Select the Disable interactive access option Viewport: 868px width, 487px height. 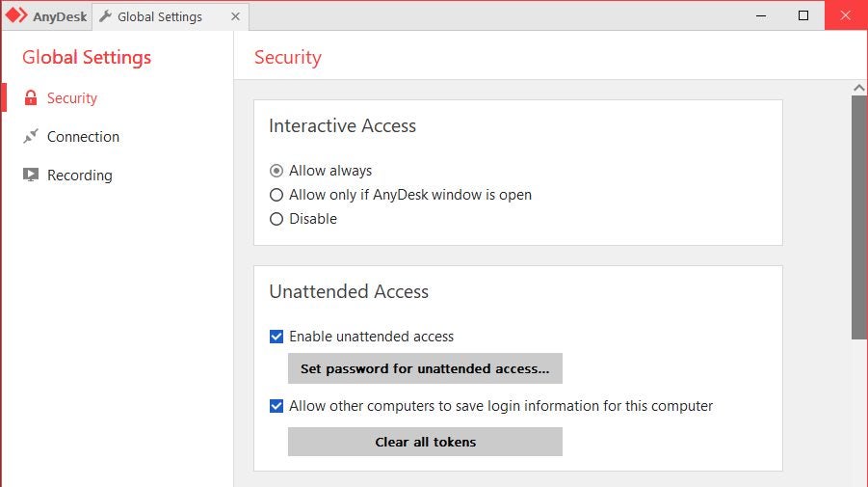point(276,219)
